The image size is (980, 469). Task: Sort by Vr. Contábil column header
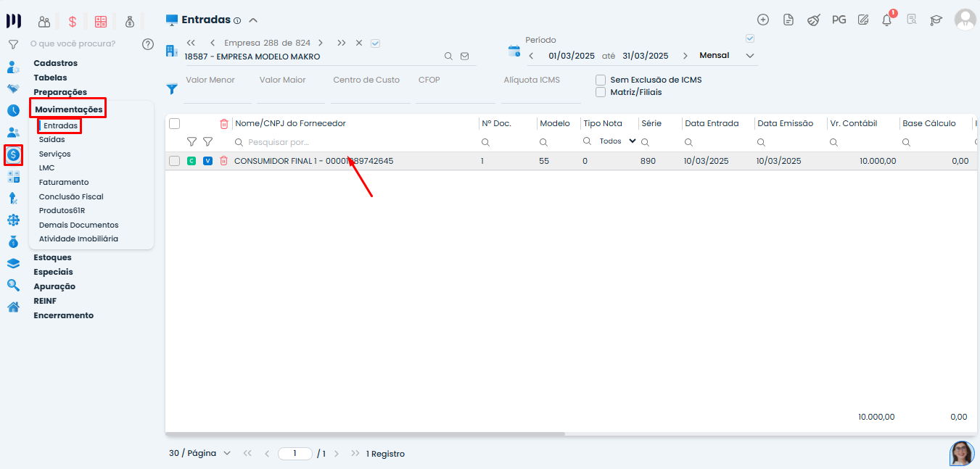[853, 124]
